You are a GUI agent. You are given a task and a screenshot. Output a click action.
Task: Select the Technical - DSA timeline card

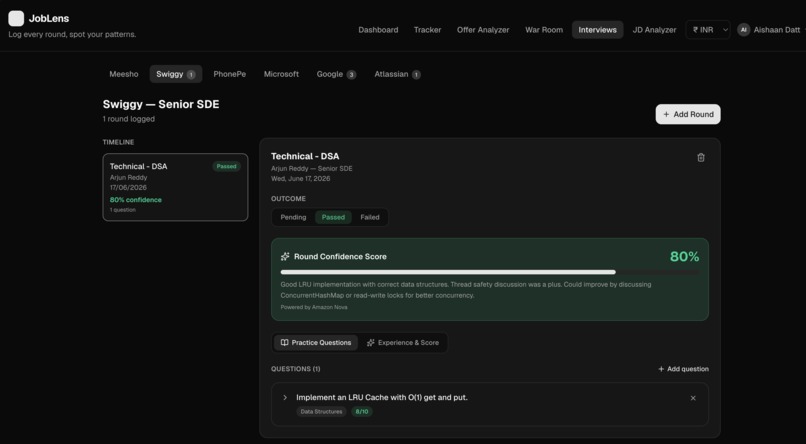(175, 187)
